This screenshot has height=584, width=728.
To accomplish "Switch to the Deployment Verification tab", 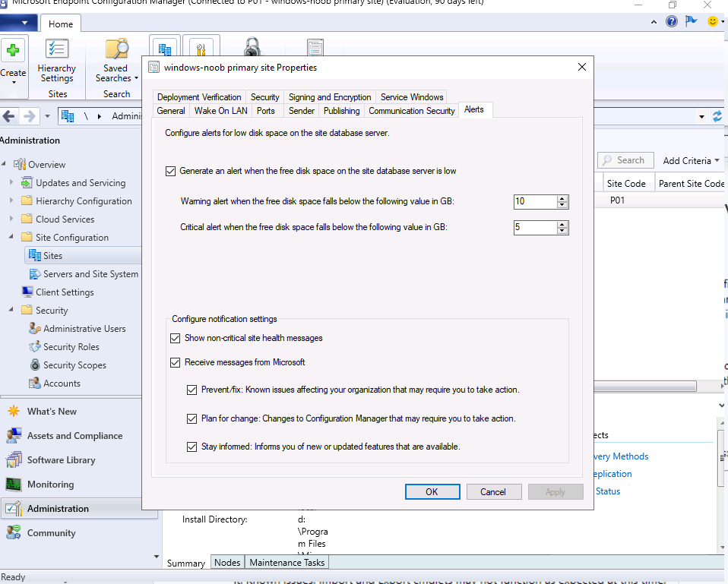I will coord(199,97).
